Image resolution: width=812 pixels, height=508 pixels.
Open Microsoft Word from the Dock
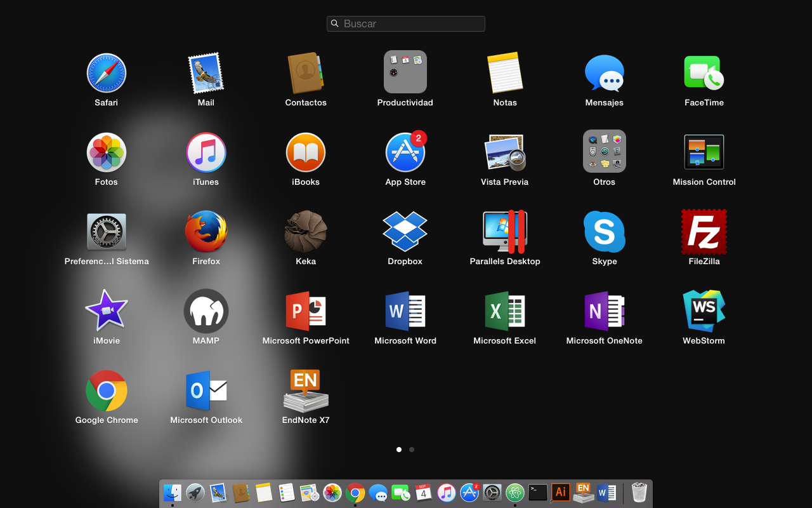tap(606, 493)
